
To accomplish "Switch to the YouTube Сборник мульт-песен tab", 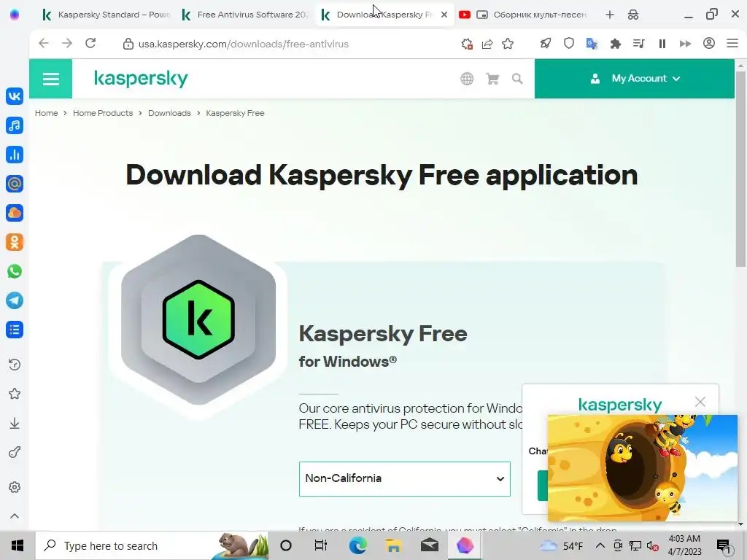I will coord(522,15).
